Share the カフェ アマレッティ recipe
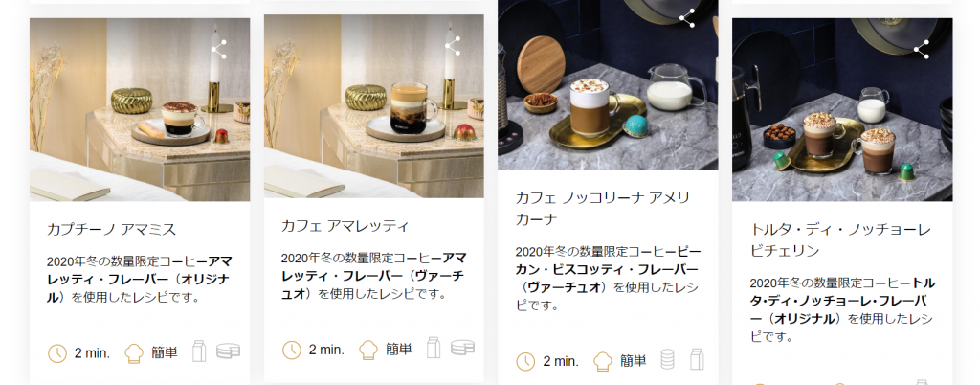The image size is (980, 385). point(453,46)
